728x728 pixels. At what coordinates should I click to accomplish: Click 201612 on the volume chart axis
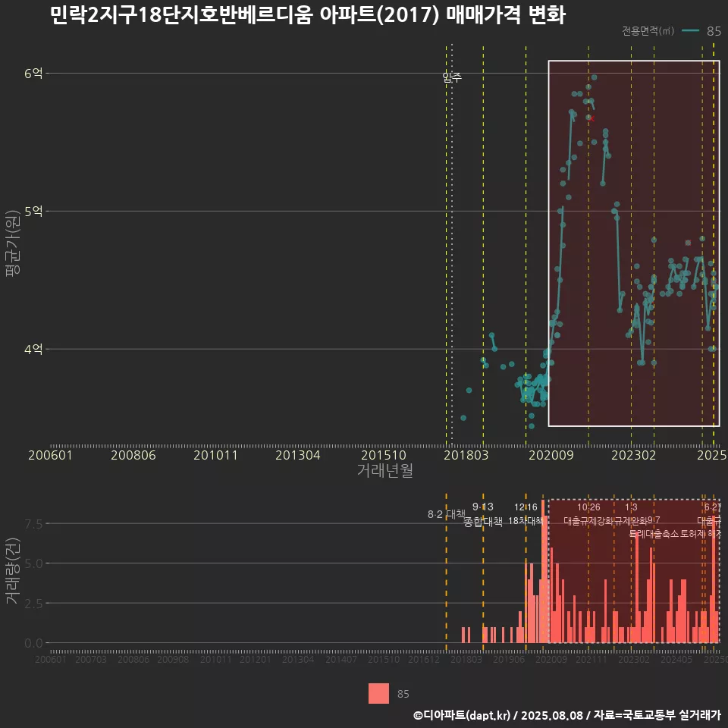point(423,659)
